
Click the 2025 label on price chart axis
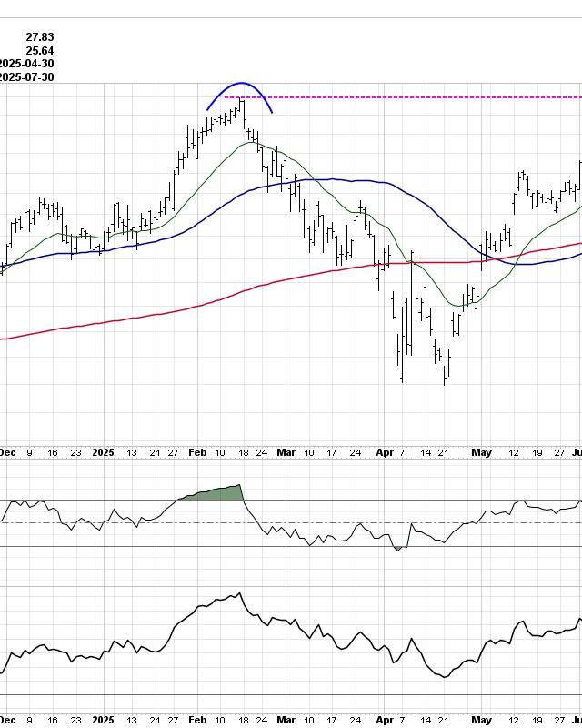point(104,452)
